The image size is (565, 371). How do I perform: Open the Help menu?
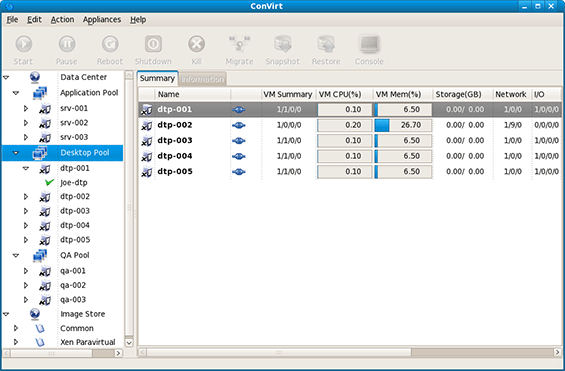138,19
